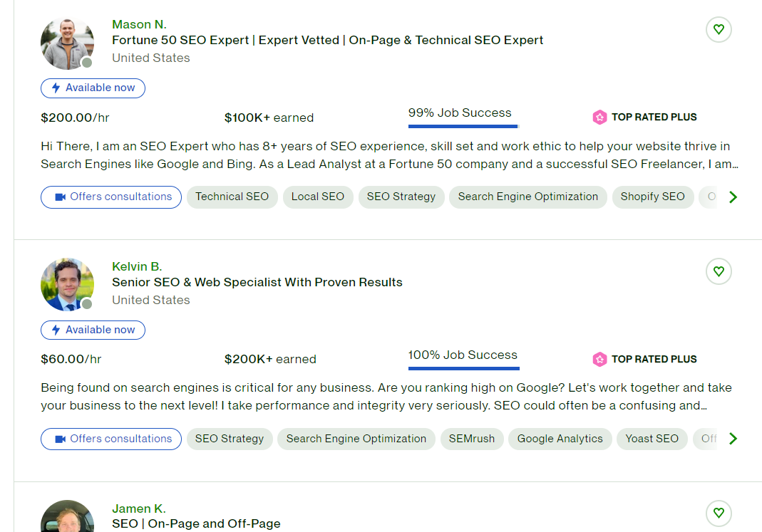
Task: Select the Technical SEO skill tag
Action: click(232, 197)
